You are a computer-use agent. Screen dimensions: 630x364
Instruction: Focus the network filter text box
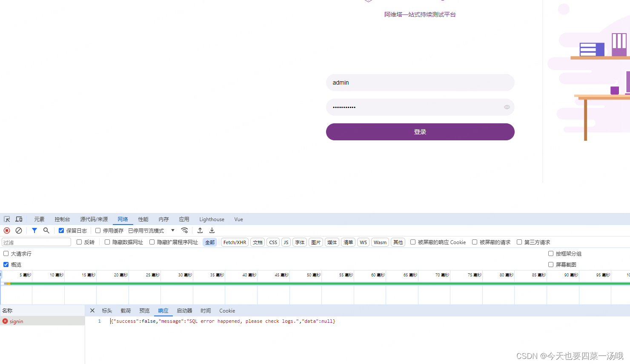pyautogui.click(x=36, y=242)
